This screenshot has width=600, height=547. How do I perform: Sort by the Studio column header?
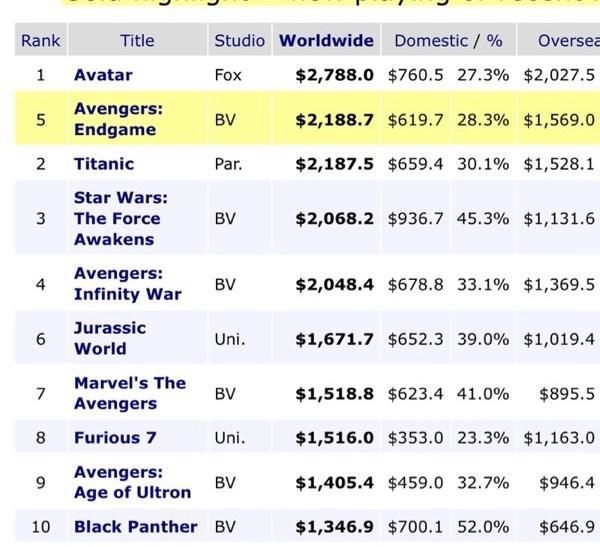tap(239, 41)
